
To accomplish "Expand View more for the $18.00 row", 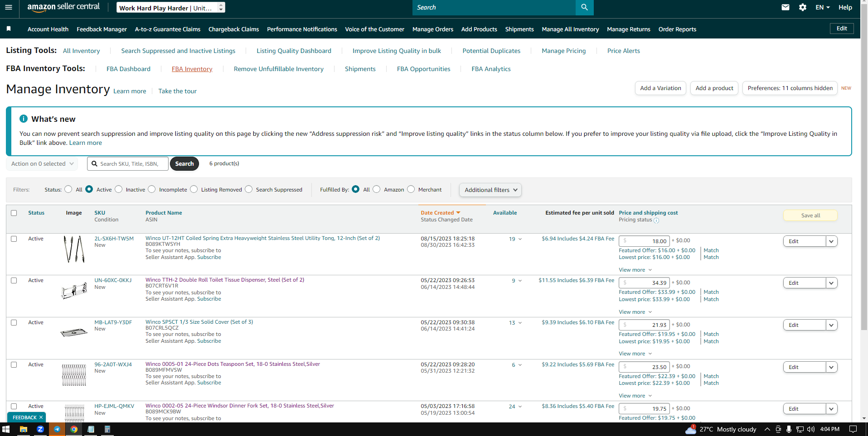I will (x=635, y=270).
